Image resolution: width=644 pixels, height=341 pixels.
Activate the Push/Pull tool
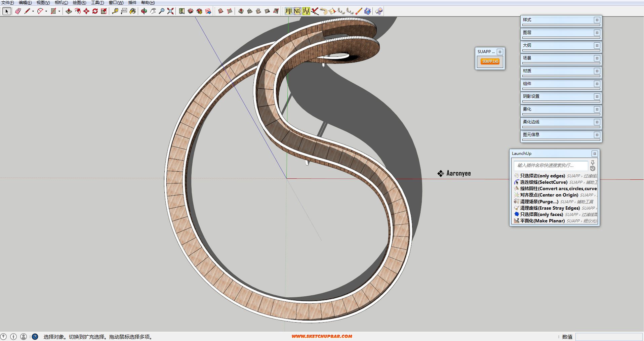click(x=69, y=11)
